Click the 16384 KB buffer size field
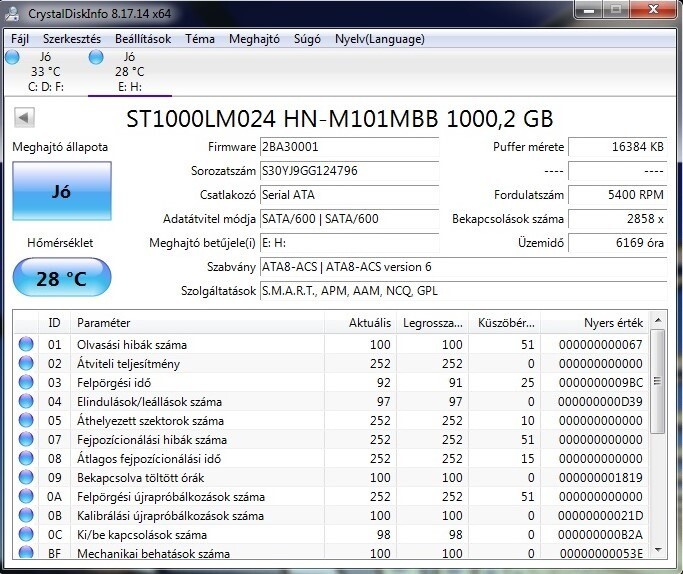 pos(618,147)
